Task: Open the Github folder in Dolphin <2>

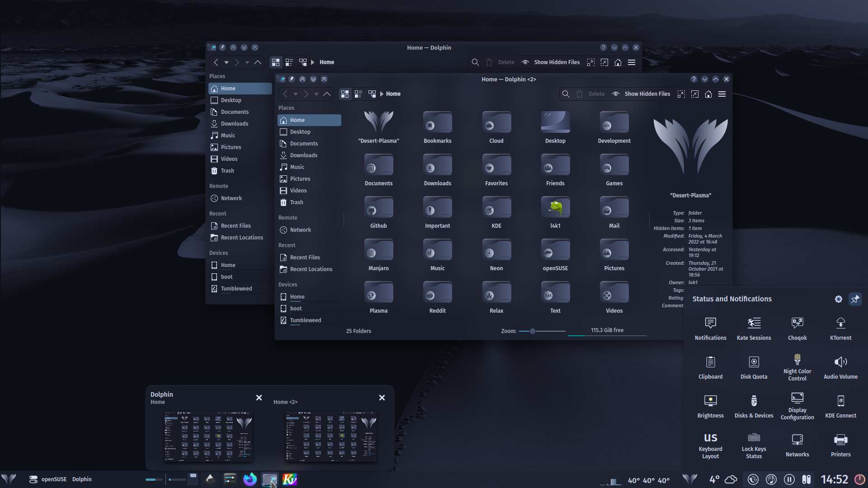Action: click(378, 212)
